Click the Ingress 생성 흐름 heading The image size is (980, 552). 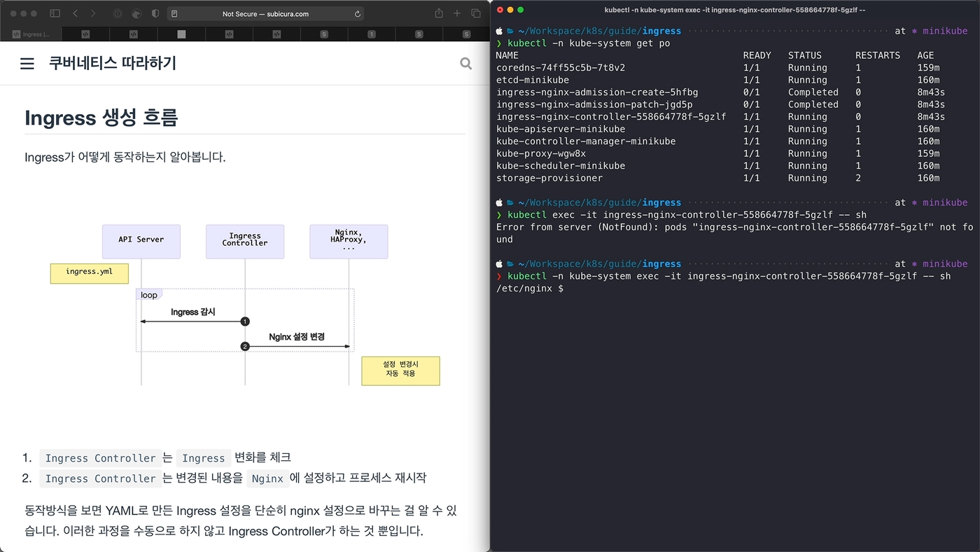pyautogui.click(x=101, y=117)
